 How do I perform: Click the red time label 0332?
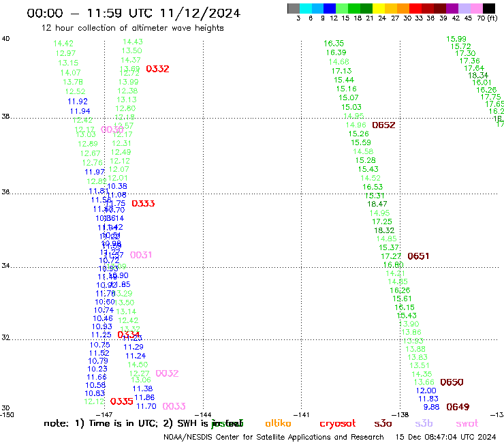[x=157, y=69]
